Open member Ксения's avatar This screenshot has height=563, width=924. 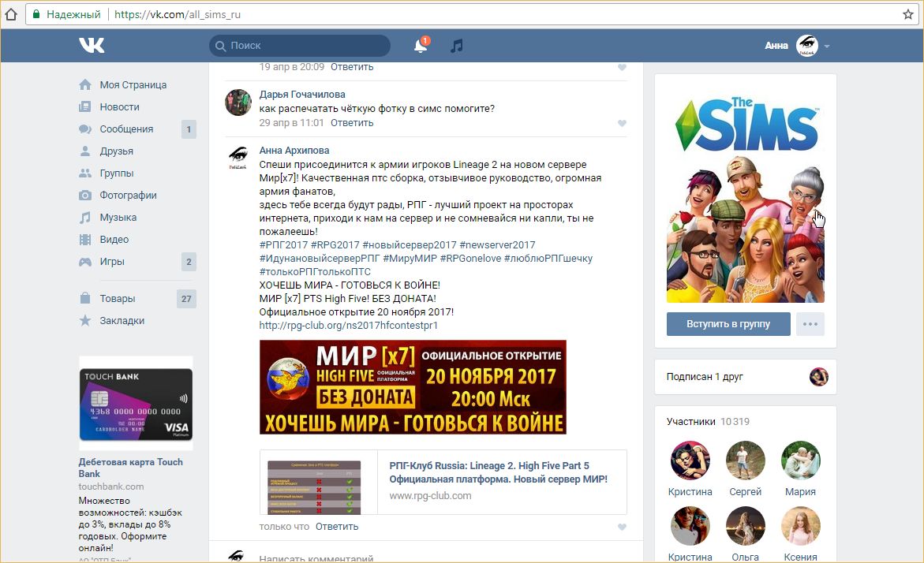coord(800,526)
